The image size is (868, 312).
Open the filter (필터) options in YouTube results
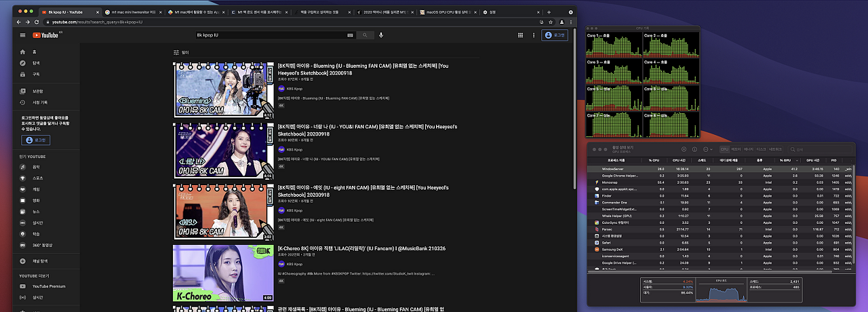click(181, 52)
